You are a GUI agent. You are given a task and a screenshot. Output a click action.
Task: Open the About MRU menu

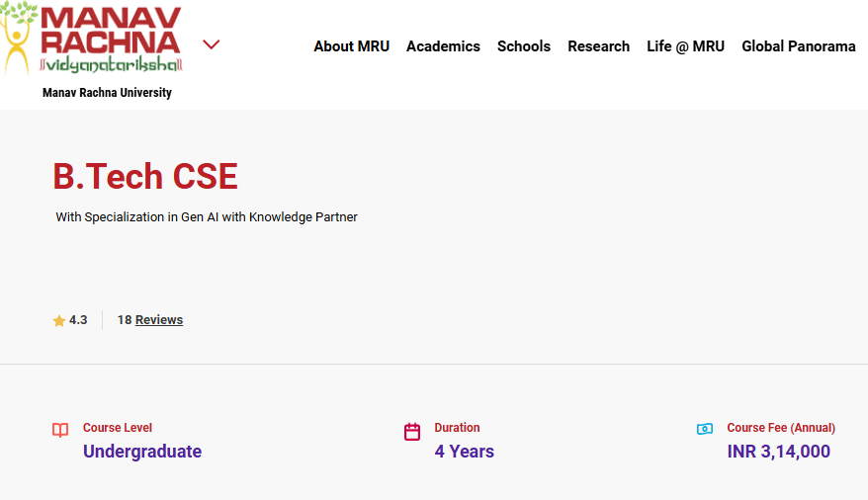[352, 46]
